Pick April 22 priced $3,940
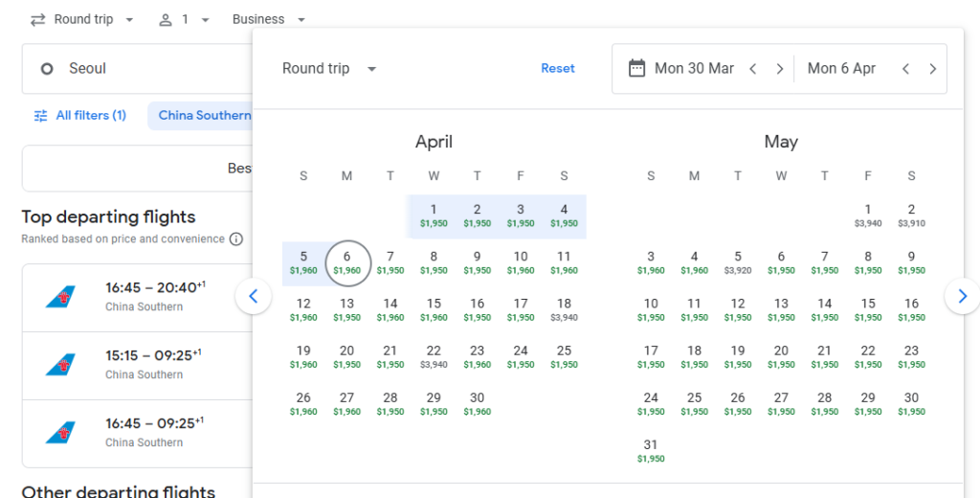980x498 pixels. [434, 356]
